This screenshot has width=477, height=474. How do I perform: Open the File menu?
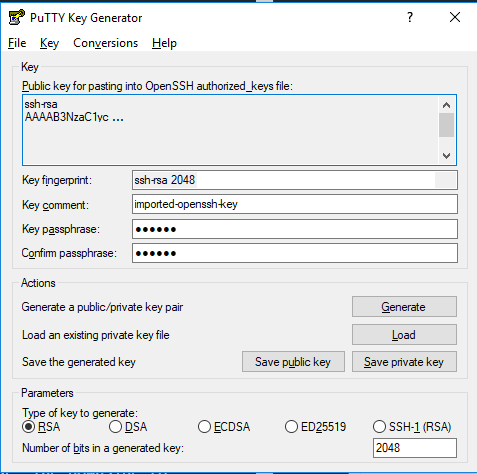pos(17,43)
